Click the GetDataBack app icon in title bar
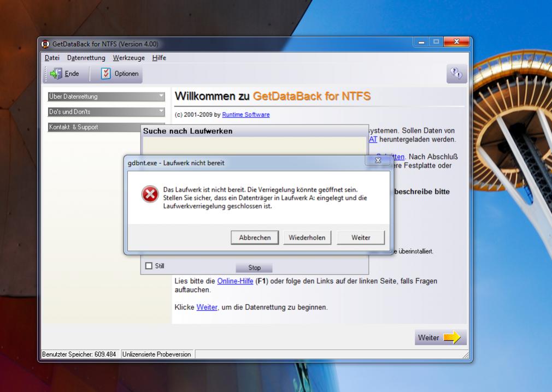552x392 pixels. (45, 44)
